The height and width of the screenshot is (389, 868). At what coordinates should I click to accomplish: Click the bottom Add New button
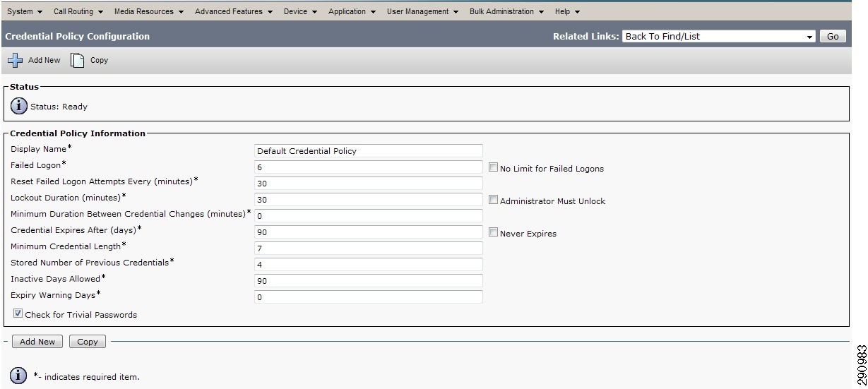click(37, 342)
